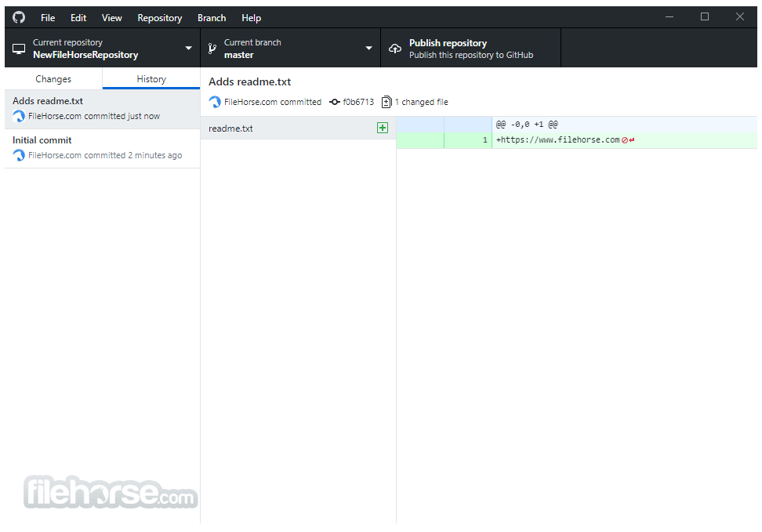The height and width of the screenshot is (532, 762).
Task: Click FileHorse avatar in commit header
Action: [215, 102]
